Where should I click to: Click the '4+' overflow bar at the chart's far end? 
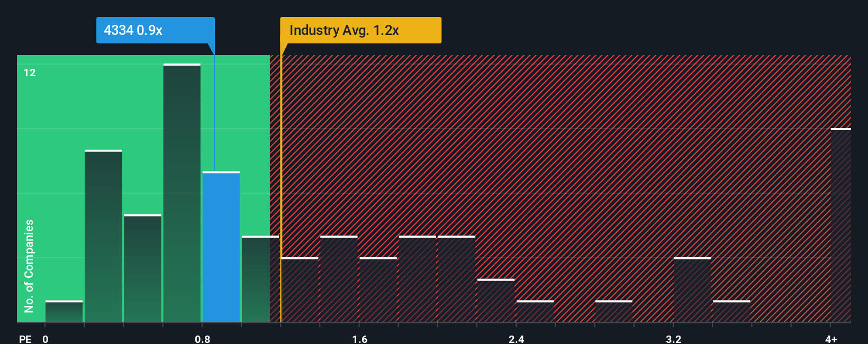pos(841,225)
